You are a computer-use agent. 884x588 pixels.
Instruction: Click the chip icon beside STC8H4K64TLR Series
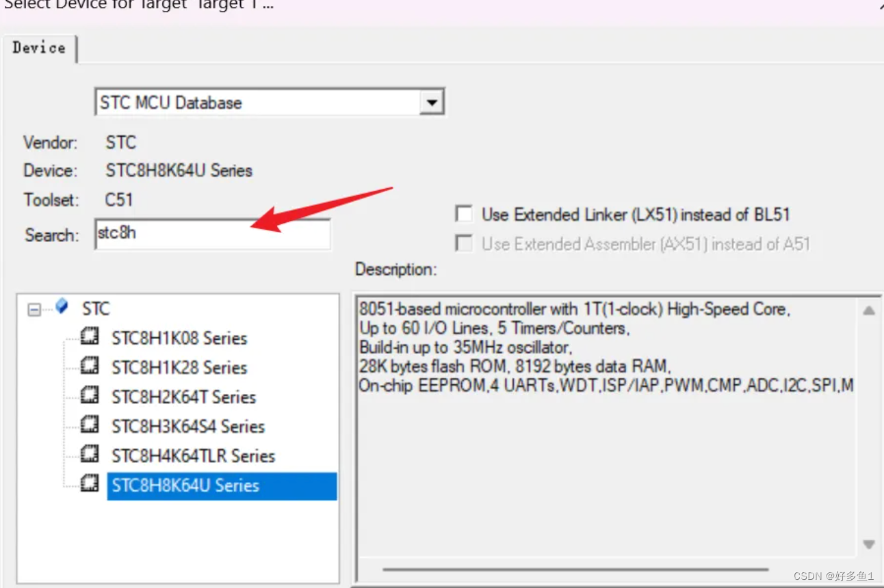coord(90,454)
